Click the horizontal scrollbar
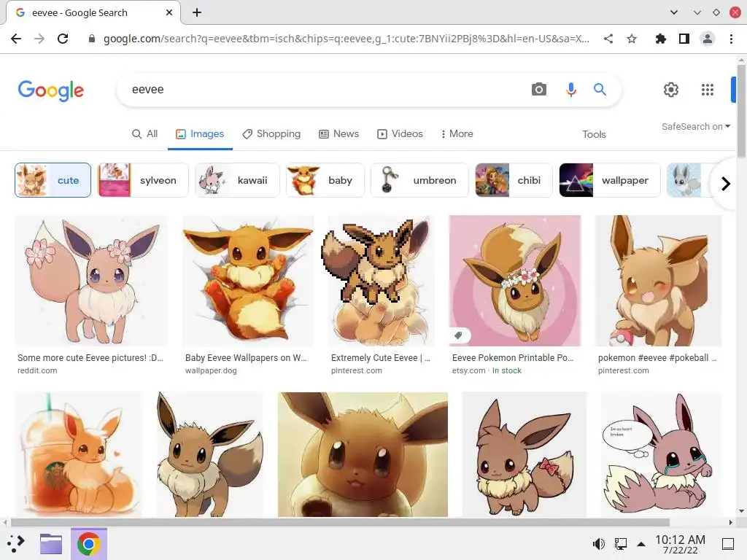Viewport: 747px width, 560px height. [340, 522]
